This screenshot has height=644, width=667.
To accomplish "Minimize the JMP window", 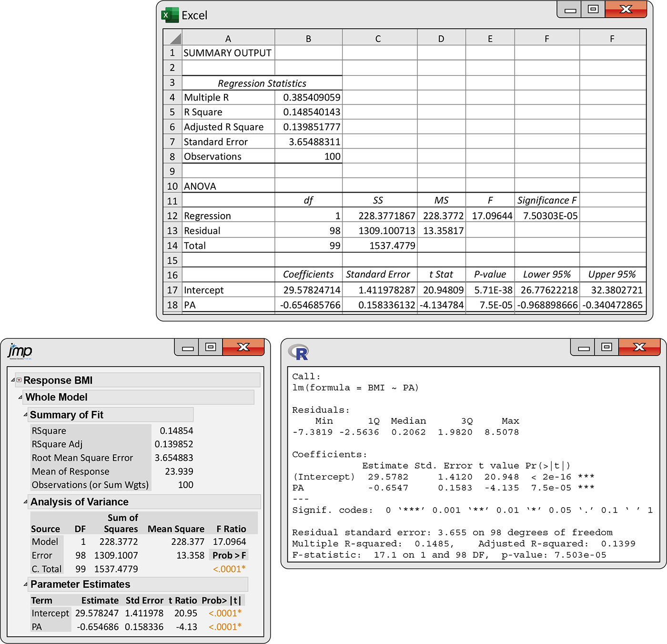I will click(188, 348).
